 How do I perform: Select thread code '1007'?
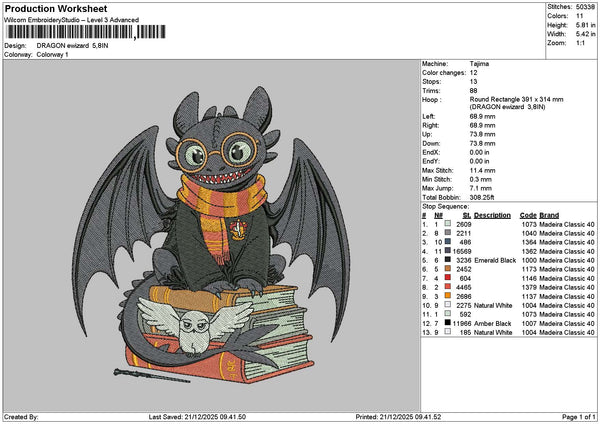click(x=529, y=323)
